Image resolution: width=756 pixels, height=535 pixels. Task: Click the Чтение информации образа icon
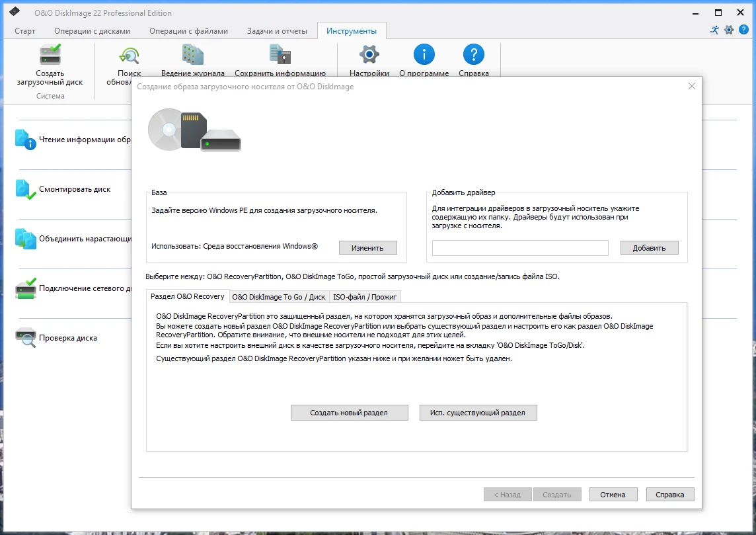25,140
